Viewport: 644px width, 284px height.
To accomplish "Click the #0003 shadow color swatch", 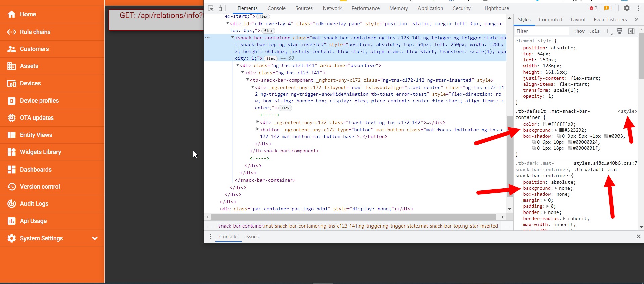I will pos(606,136).
